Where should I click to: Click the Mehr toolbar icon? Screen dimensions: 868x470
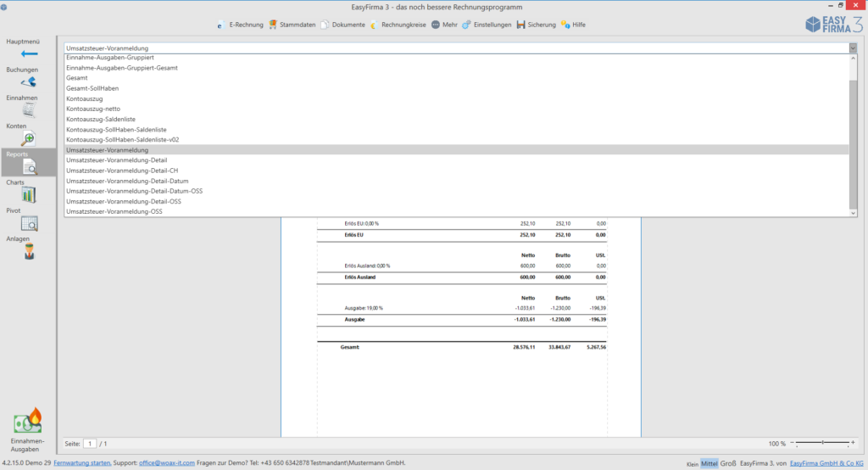coord(436,25)
